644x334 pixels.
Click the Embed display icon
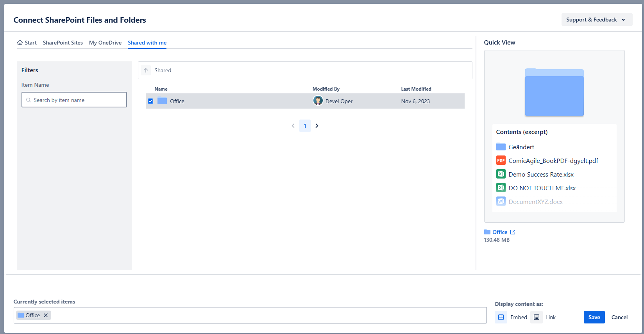[x=501, y=317]
